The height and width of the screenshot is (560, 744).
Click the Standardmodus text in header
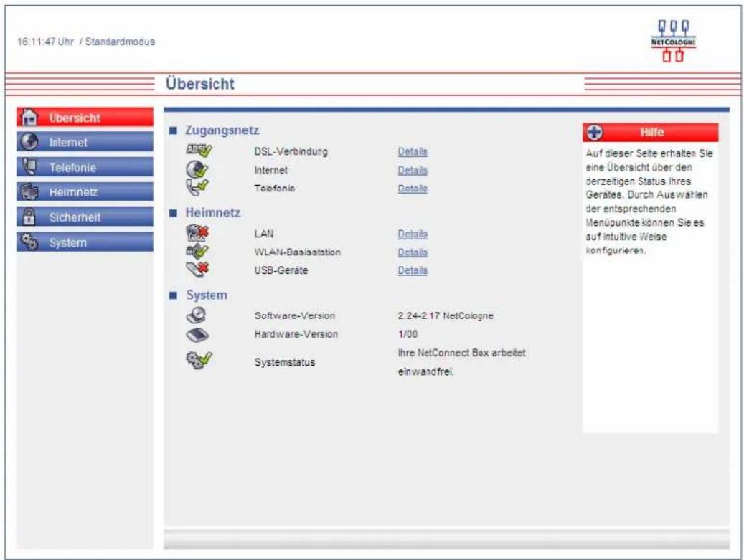(120, 42)
